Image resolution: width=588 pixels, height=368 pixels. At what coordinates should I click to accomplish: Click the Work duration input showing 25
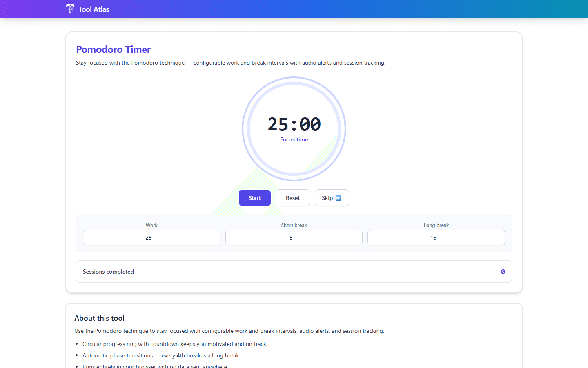151,238
